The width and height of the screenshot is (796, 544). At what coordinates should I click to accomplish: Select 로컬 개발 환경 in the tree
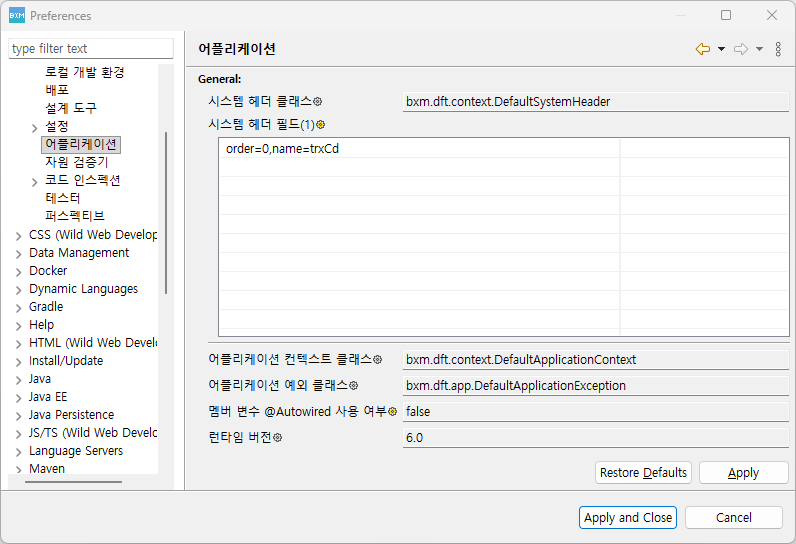[85, 72]
